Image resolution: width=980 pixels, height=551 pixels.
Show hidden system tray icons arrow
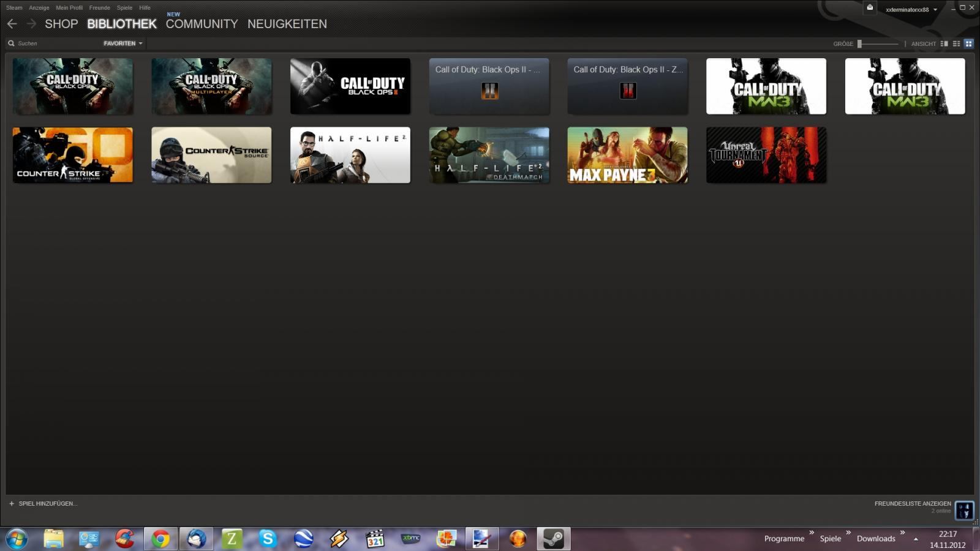(916, 539)
